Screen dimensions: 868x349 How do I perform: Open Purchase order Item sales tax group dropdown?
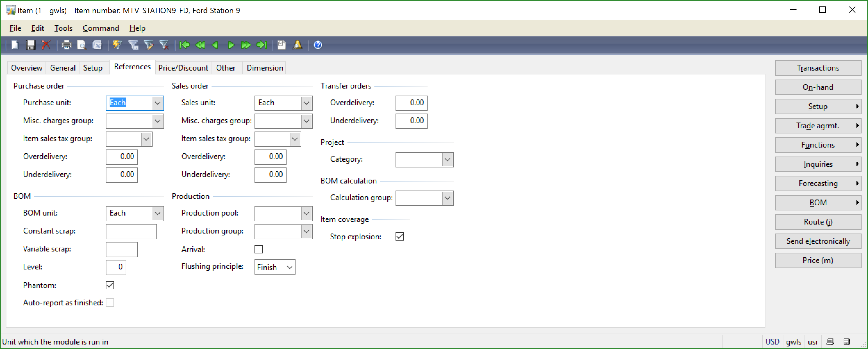[x=146, y=139]
